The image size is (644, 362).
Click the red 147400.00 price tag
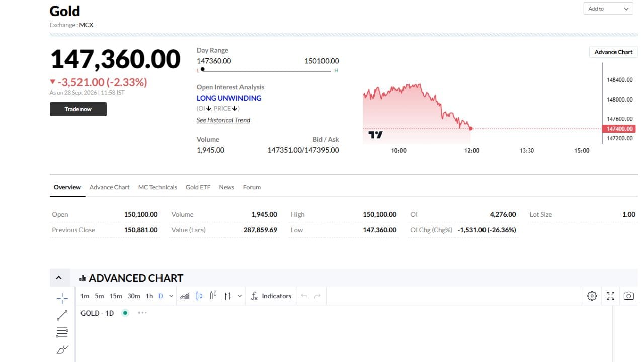[x=619, y=129]
